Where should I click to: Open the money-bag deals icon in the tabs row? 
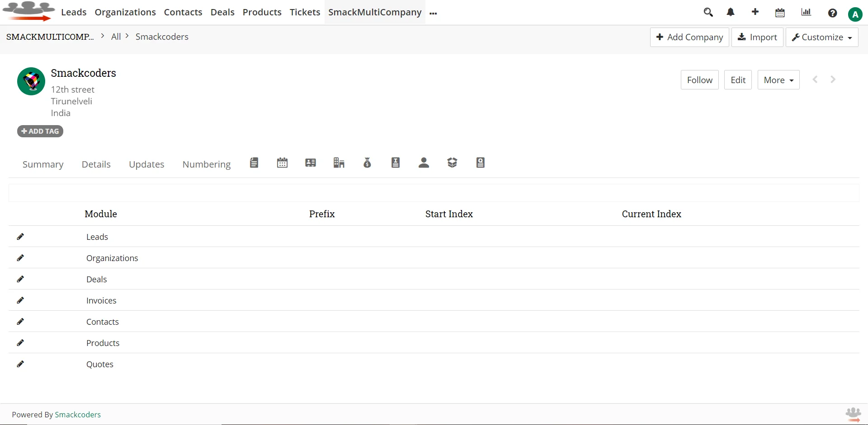tap(367, 163)
